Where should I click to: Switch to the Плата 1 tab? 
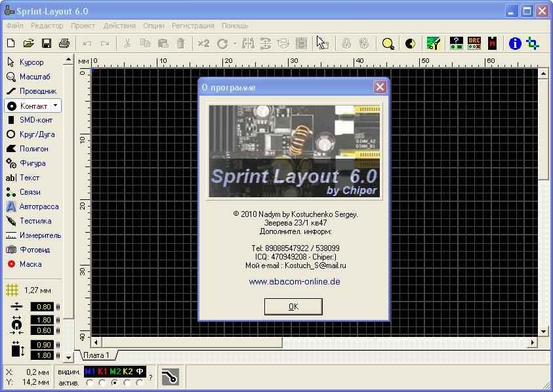96,355
